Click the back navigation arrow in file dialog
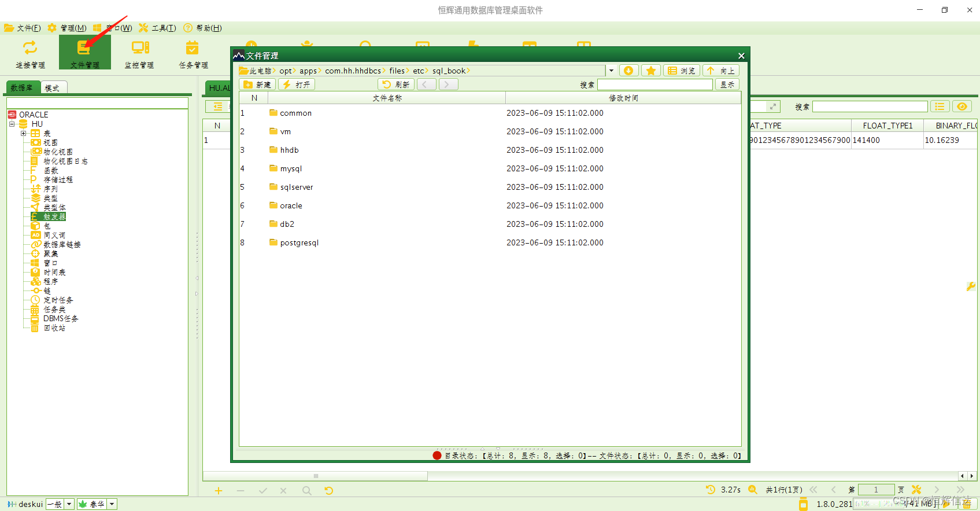Viewport: 980px width, 511px height. click(x=427, y=84)
